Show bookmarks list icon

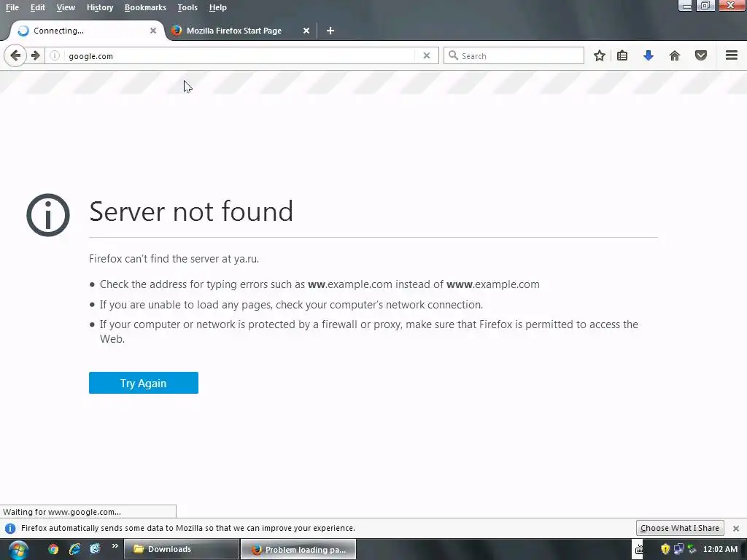(622, 55)
